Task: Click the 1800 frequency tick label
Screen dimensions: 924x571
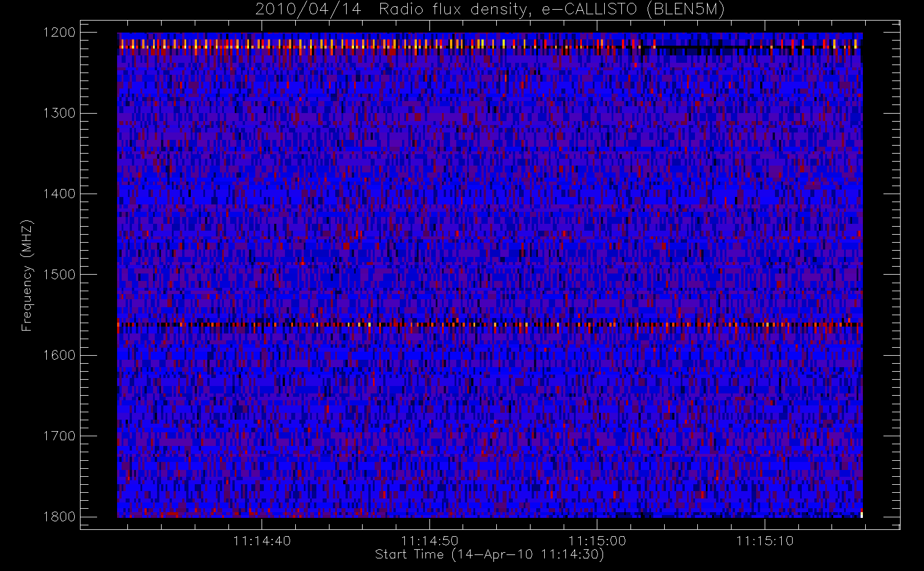Action: [x=59, y=517]
